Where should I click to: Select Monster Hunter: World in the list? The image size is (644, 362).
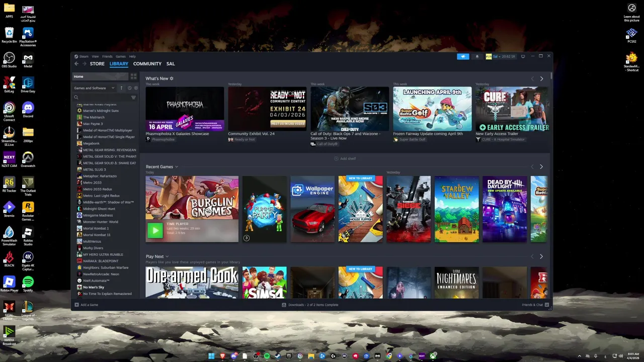click(x=100, y=222)
